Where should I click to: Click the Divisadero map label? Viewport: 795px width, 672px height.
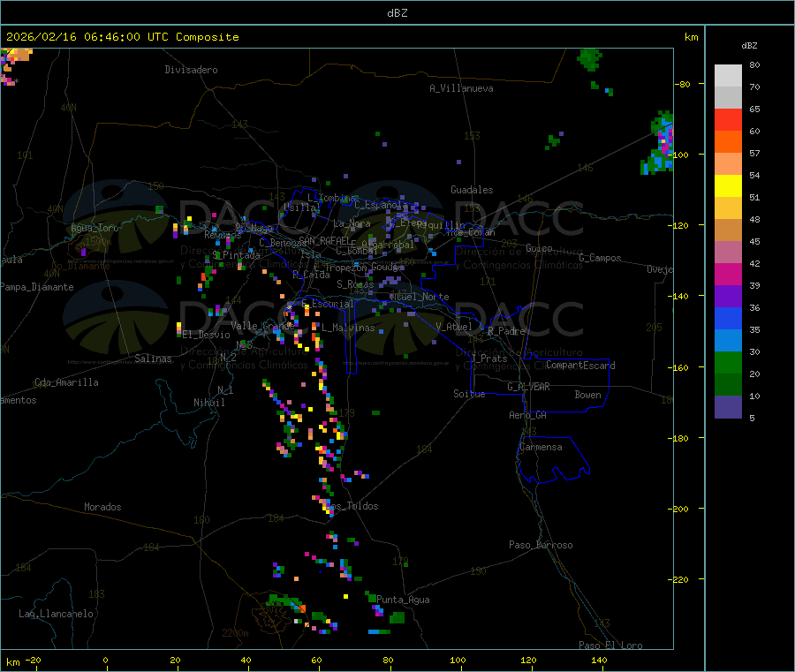tap(191, 70)
